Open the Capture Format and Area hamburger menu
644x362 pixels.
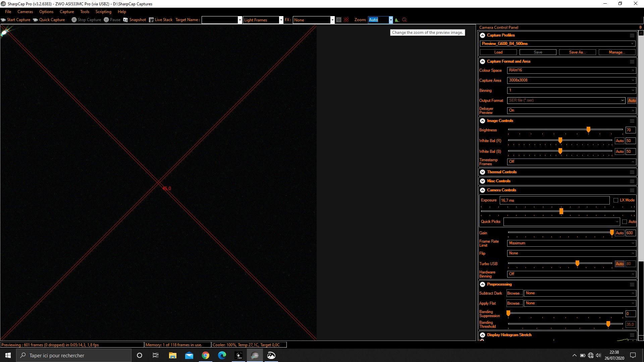click(632, 62)
